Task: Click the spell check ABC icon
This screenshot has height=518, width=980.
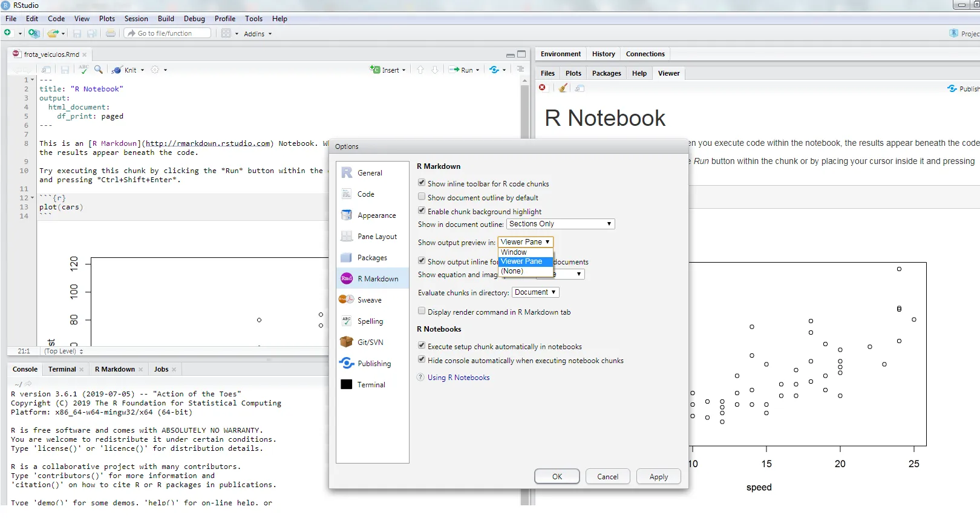Action: [x=83, y=70]
